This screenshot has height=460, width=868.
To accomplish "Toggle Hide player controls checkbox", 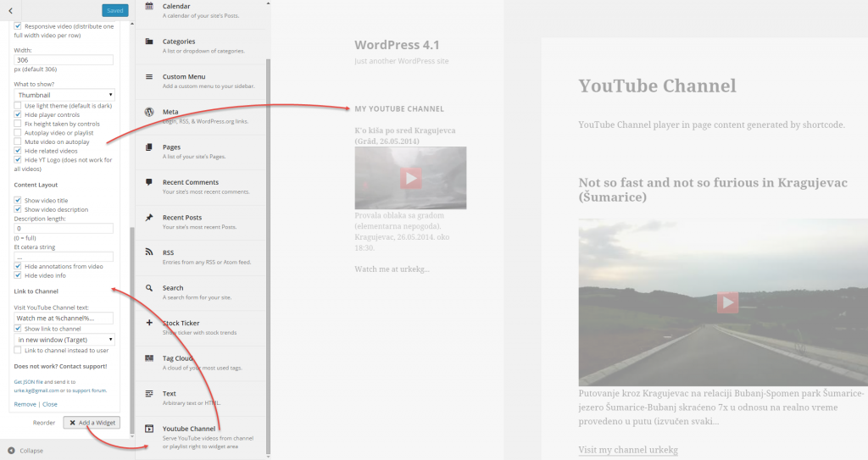I will 18,114.
